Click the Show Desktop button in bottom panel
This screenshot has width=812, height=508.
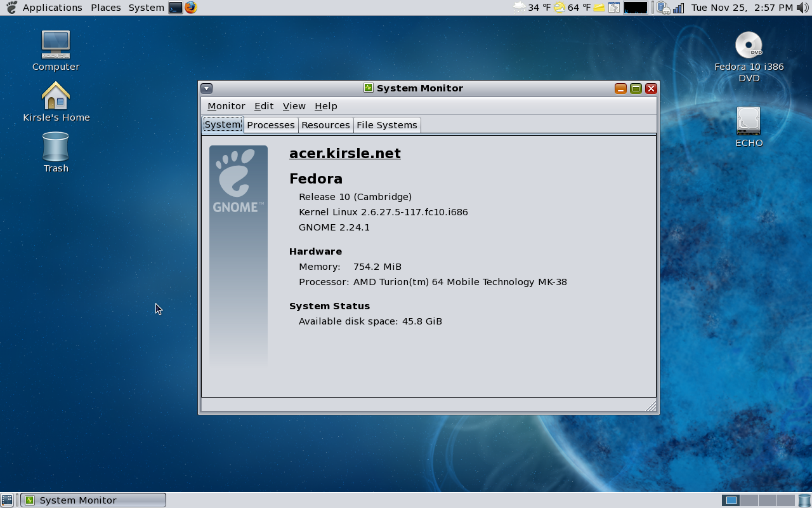pos(7,500)
